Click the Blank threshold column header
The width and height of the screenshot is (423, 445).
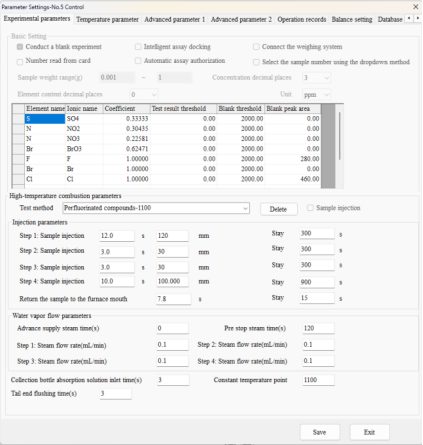[x=241, y=109]
